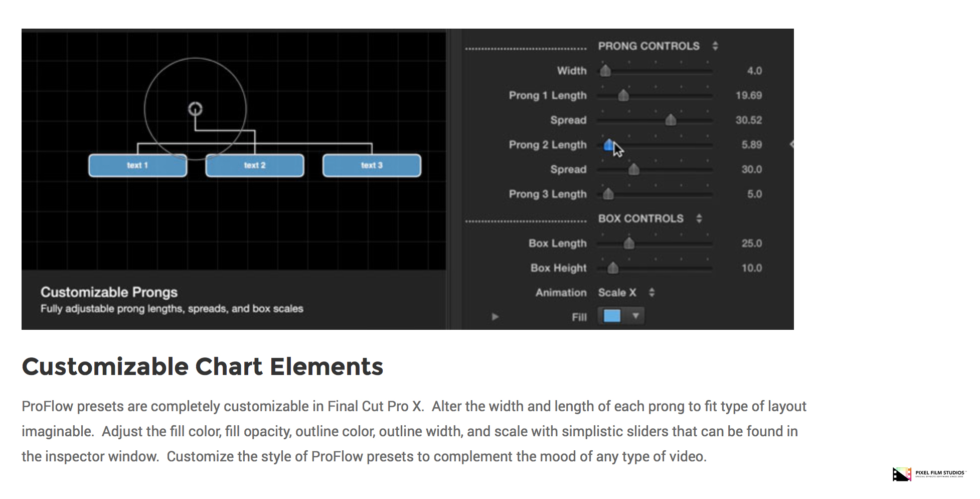The image size is (980, 499).
Task: Click the Width value 4.0
Action: pyautogui.click(x=754, y=71)
